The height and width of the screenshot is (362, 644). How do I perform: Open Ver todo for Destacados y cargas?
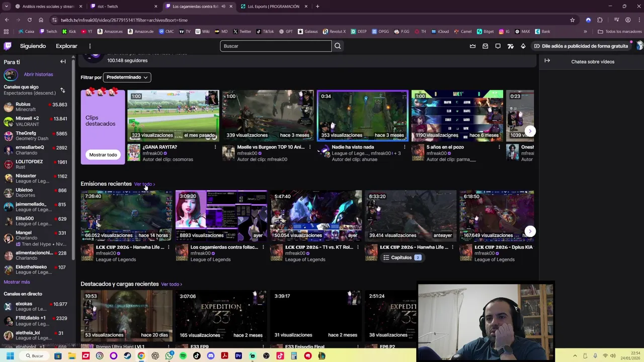(x=172, y=284)
